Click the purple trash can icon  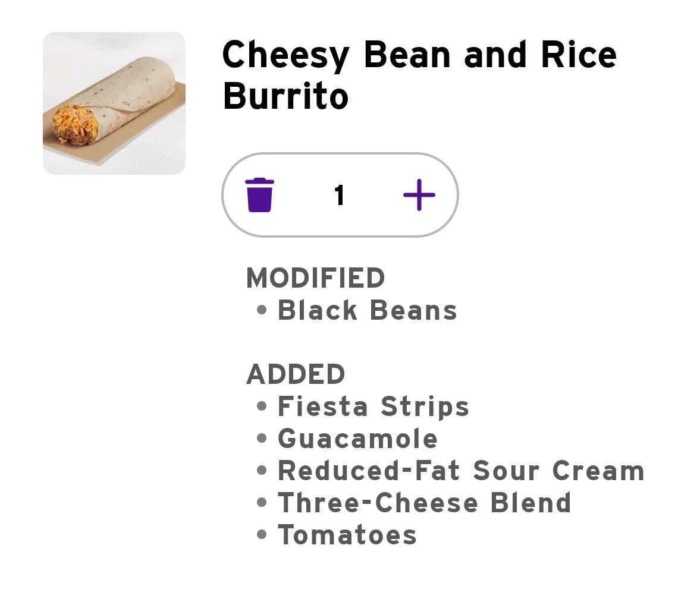click(259, 195)
